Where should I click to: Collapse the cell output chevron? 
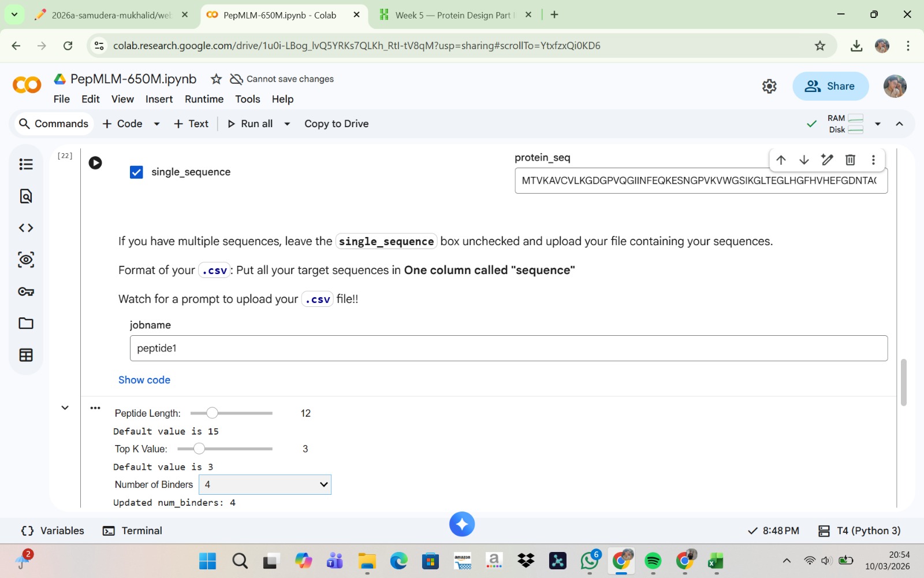coord(65,407)
